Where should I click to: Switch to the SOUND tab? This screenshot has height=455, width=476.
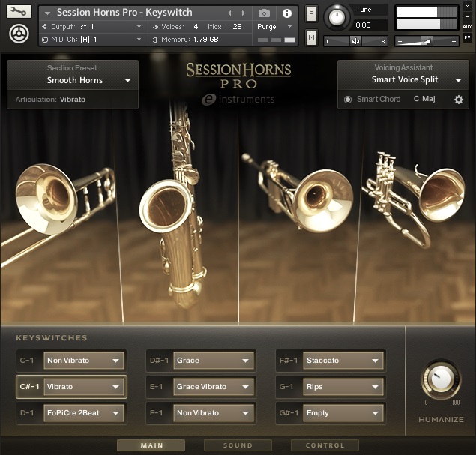click(238, 445)
